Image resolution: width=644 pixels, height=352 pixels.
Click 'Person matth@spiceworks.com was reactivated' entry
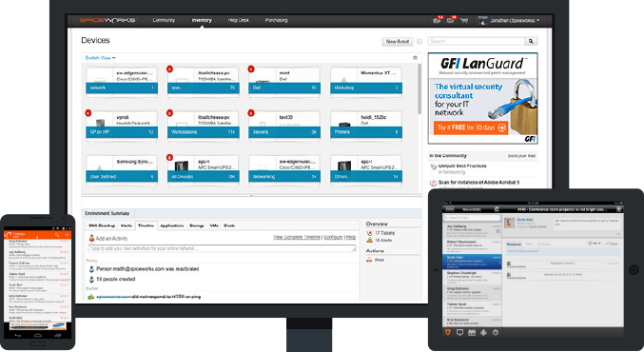coord(147,269)
